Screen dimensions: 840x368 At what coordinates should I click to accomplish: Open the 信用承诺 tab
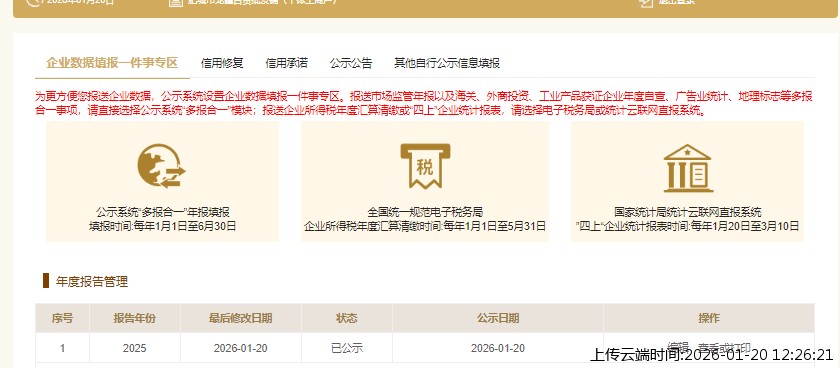tap(286, 63)
